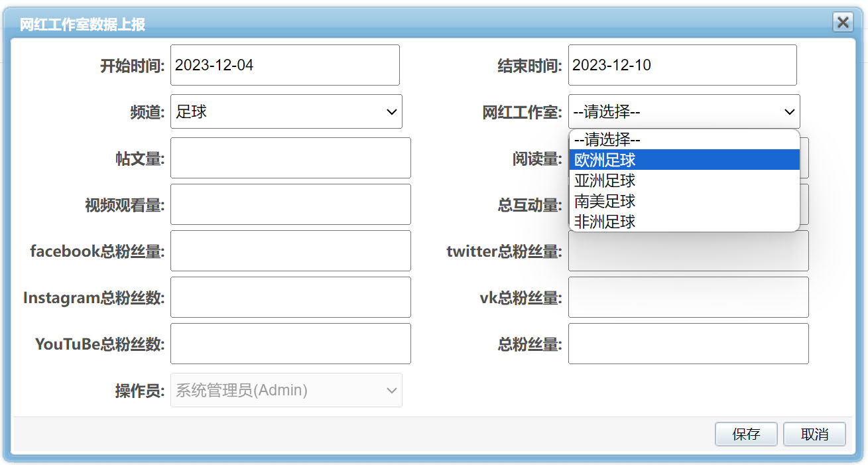Screen dimensions: 868x465
Task: Focus the vk总粉丝量 field
Action: point(688,297)
